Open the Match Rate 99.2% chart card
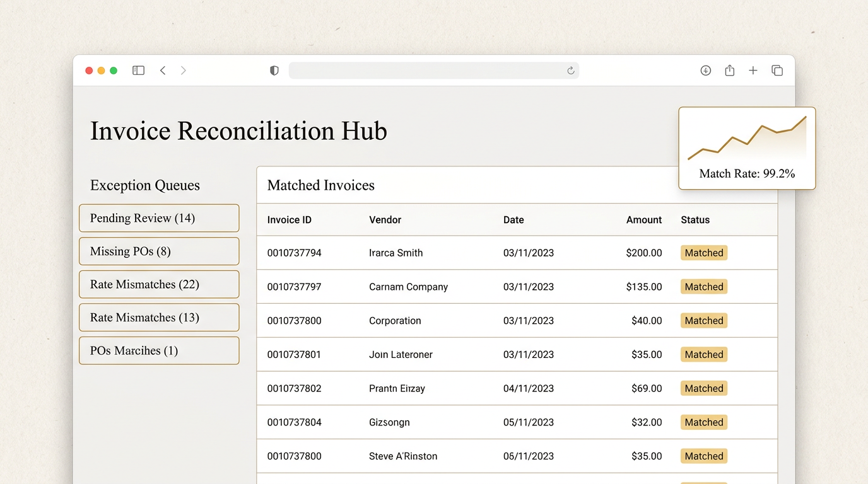868x484 pixels. 747,148
